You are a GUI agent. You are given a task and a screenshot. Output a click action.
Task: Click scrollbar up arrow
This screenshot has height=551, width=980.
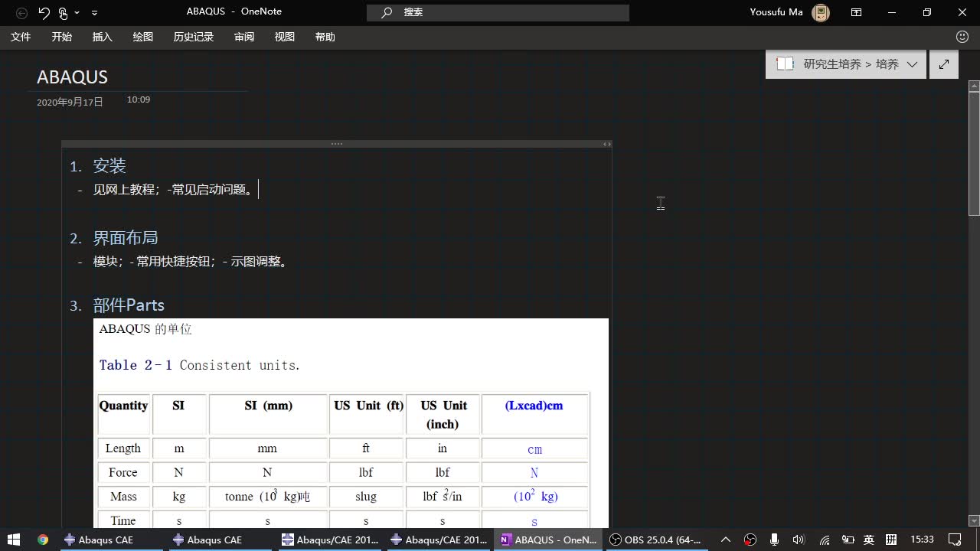pos(974,85)
